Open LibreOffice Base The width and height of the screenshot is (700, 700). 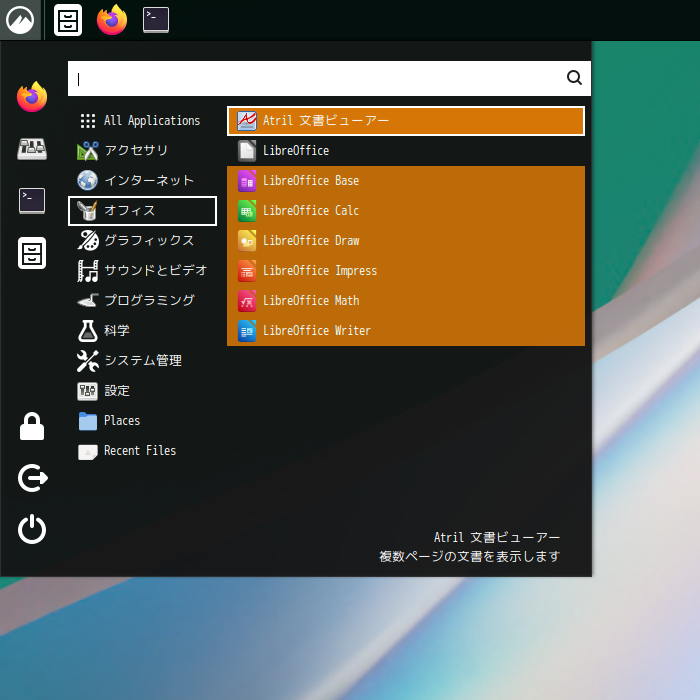click(x=310, y=181)
